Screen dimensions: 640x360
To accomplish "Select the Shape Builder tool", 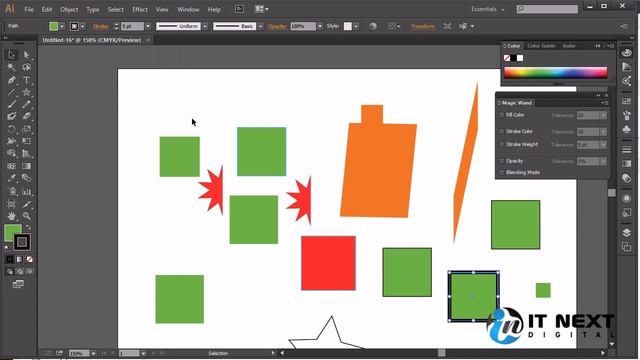I will 11,153.
